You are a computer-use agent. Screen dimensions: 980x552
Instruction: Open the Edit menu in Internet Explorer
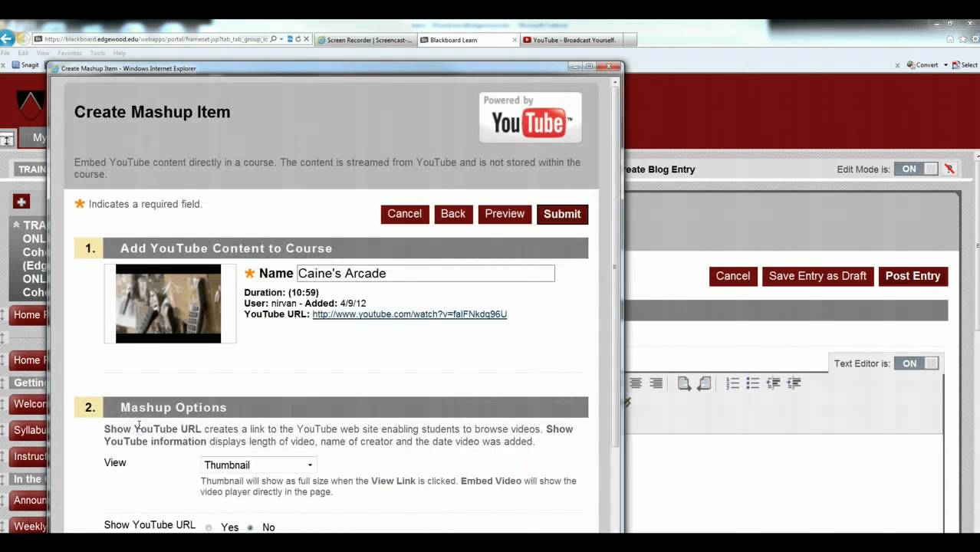coord(23,53)
